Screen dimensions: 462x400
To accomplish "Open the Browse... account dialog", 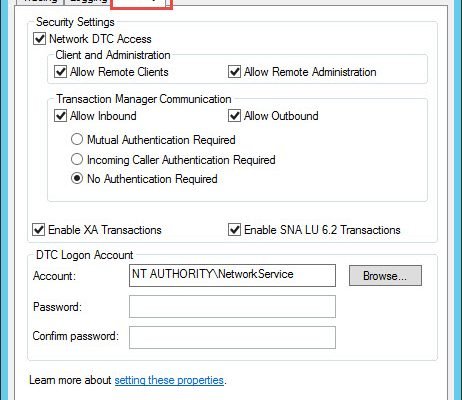I will point(385,276).
